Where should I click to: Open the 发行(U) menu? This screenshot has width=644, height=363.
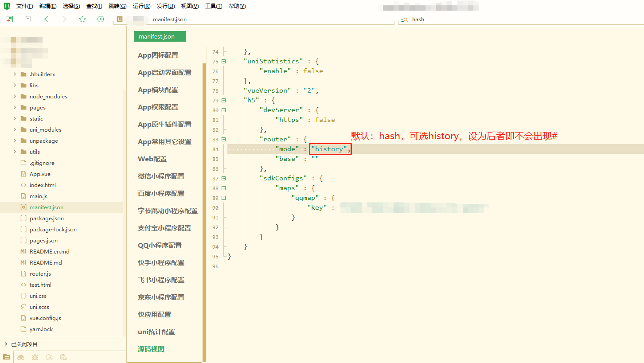coord(166,6)
